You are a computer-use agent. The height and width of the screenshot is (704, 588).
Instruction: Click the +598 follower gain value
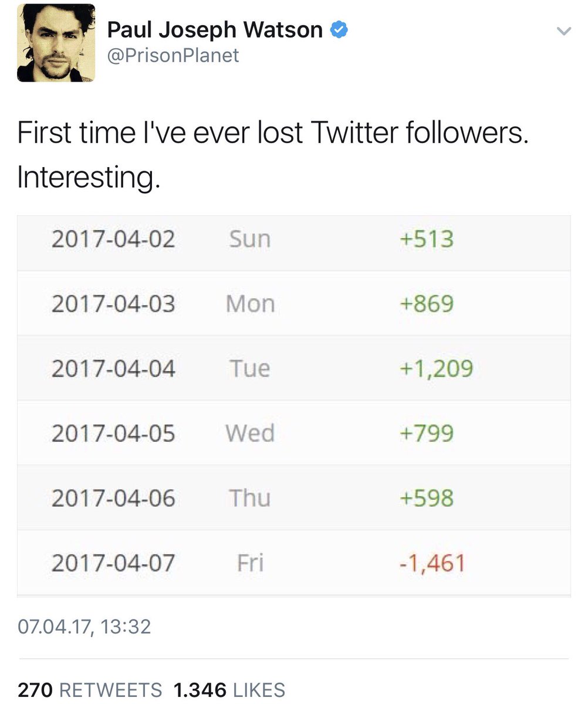[427, 498]
